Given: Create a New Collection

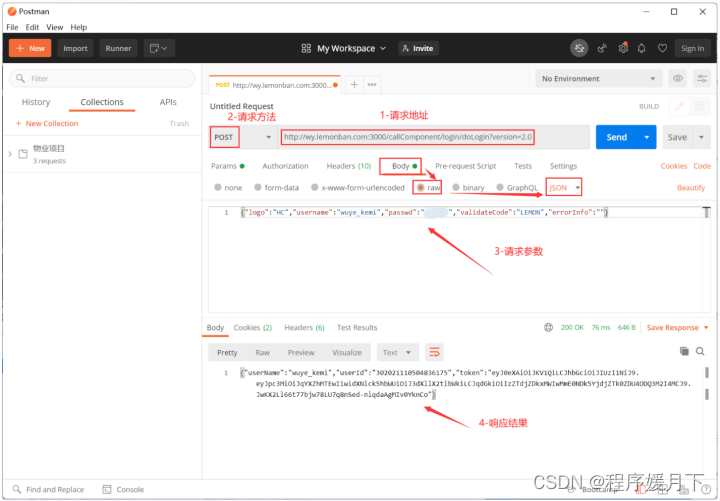Looking at the screenshot, I should pos(47,123).
